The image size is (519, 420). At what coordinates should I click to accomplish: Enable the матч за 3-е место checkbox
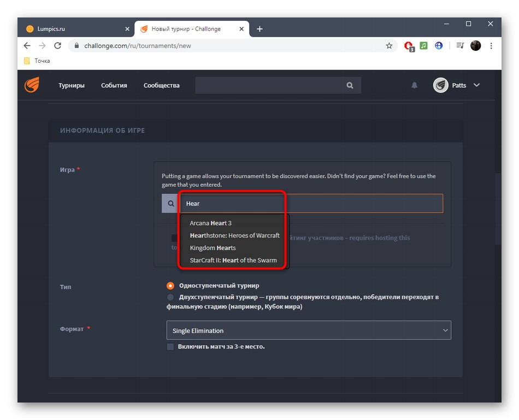click(x=170, y=347)
